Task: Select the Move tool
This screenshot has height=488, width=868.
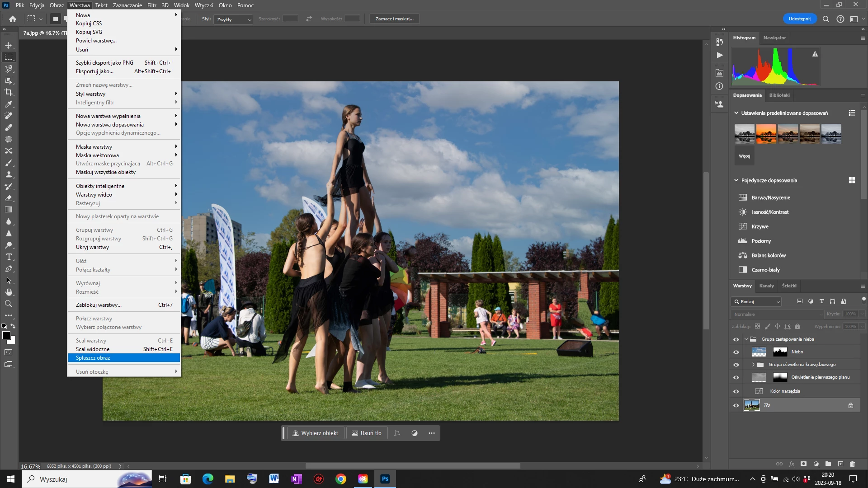Action: pyautogui.click(x=9, y=45)
